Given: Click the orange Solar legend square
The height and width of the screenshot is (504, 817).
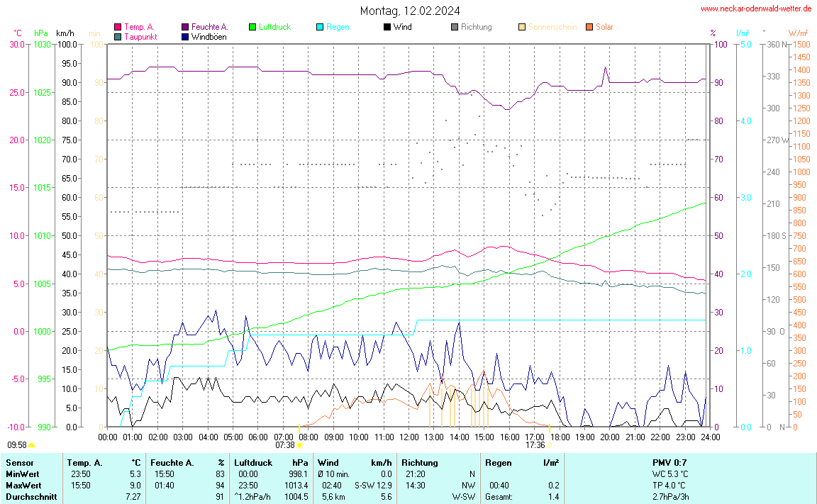Looking at the screenshot, I should pyautogui.click(x=589, y=27).
